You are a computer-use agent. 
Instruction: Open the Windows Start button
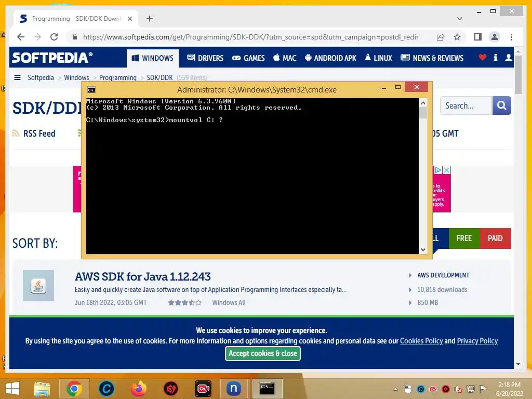(x=12, y=389)
